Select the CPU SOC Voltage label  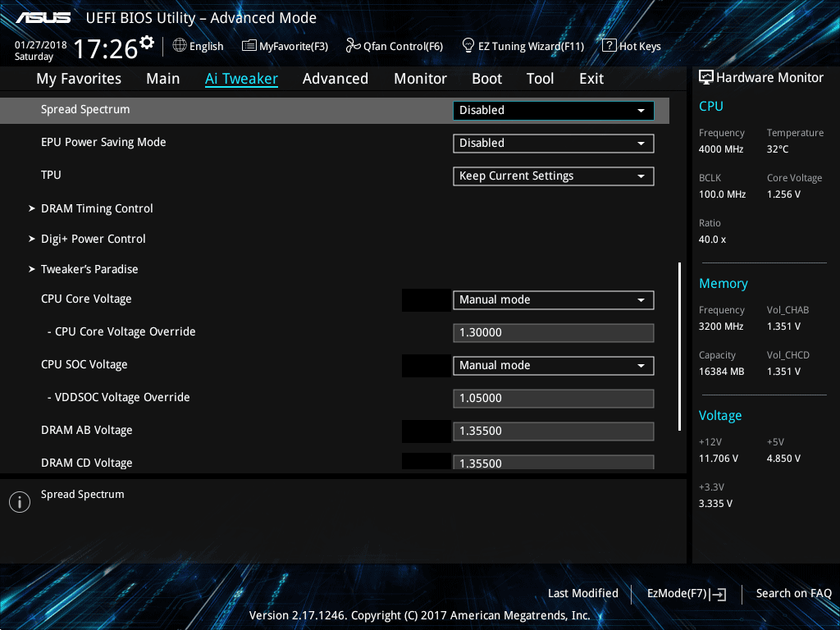(84, 364)
